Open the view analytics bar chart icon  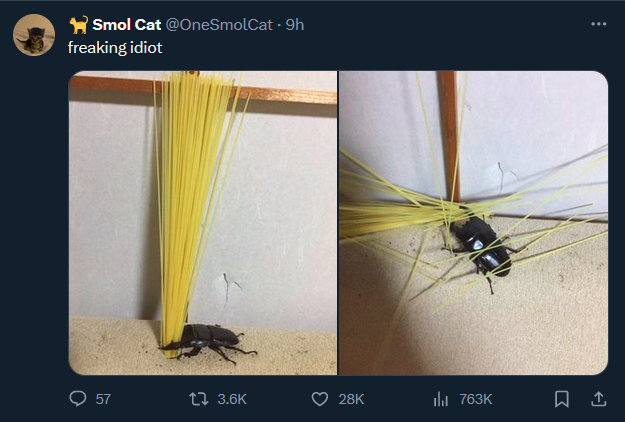(440, 399)
